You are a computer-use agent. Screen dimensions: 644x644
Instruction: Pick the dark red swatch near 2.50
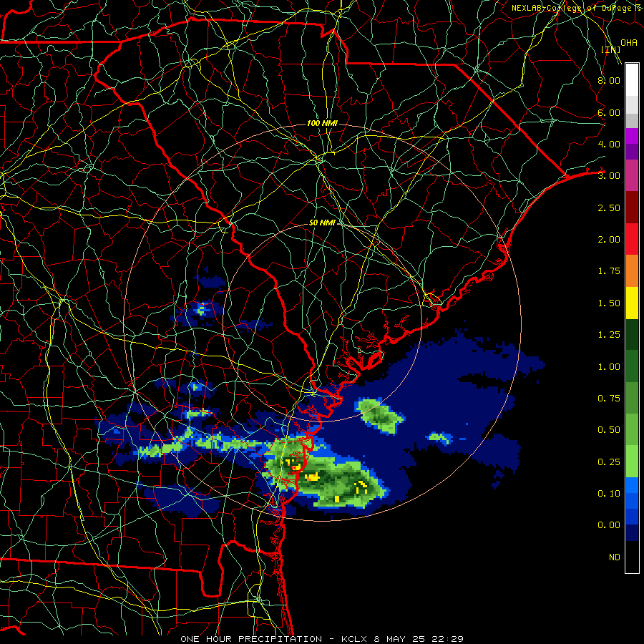(632, 208)
